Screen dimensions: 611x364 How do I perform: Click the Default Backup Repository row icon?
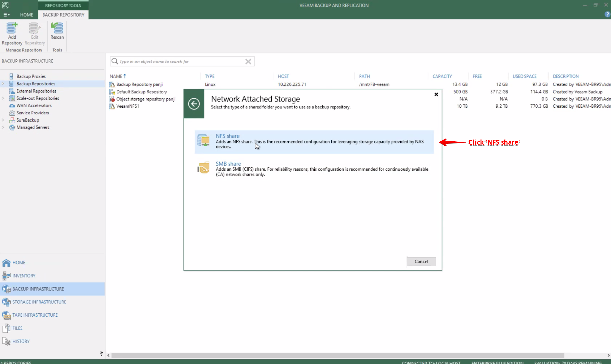[x=112, y=92]
